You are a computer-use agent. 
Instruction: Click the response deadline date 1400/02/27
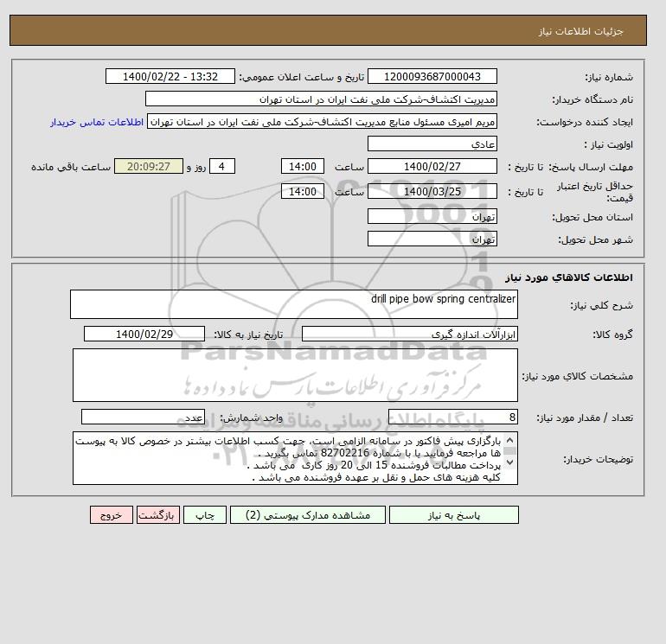click(432, 167)
